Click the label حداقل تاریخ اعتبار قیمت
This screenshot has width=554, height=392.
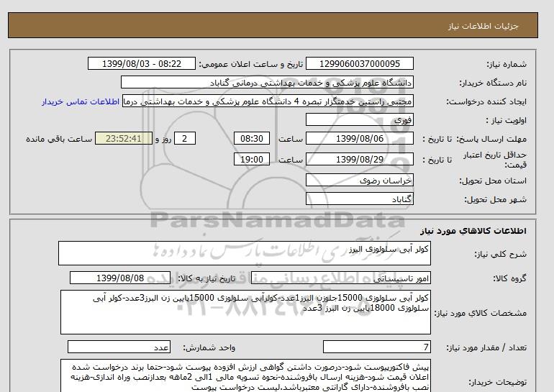495,160
